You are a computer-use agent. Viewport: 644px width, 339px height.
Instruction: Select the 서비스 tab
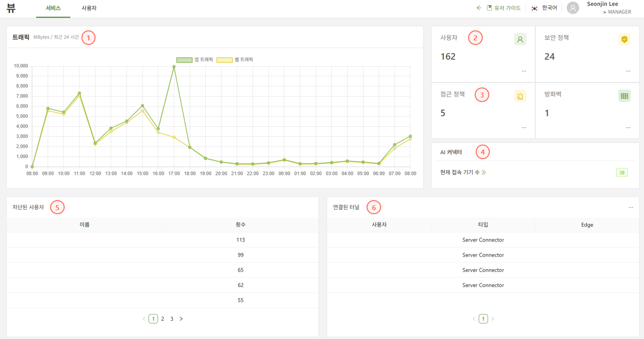coord(53,8)
